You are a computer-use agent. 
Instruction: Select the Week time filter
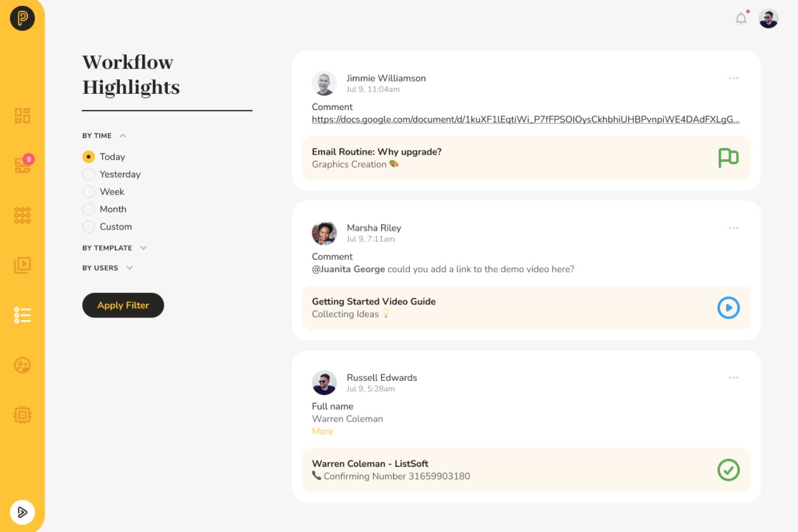[88, 192]
